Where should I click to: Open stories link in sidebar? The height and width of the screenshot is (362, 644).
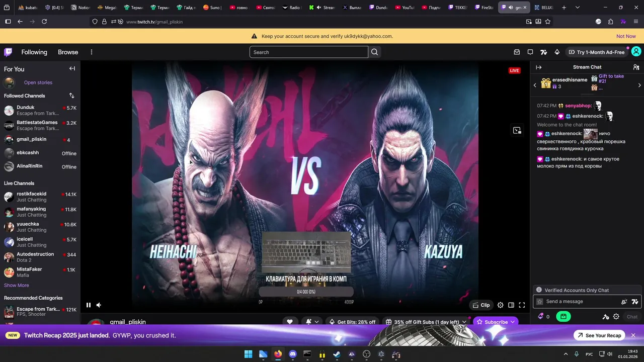tap(38, 82)
